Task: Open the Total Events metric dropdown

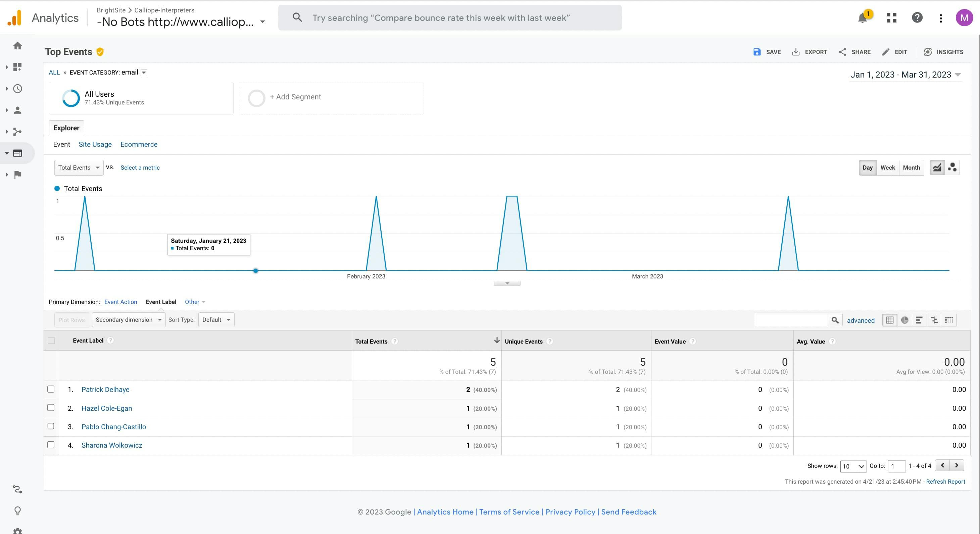Action: coord(79,168)
